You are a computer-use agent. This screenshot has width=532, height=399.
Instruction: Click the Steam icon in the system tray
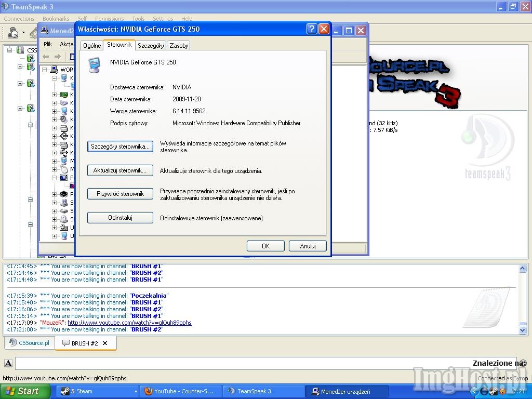tap(493, 392)
